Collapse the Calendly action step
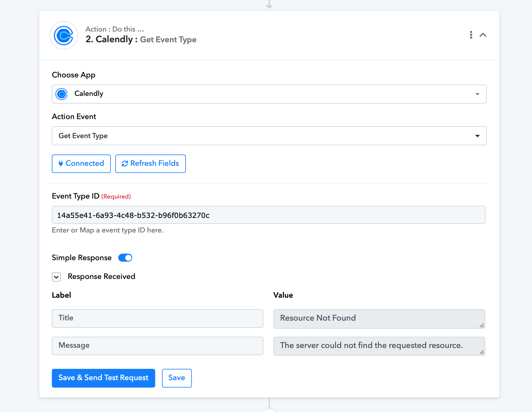This screenshot has height=412, width=532. point(483,35)
